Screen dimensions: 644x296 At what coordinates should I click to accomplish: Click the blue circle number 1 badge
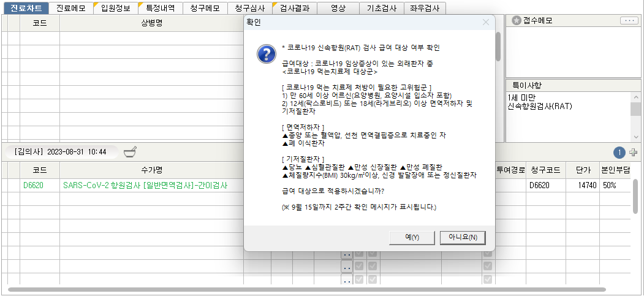click(x=619, y=152)
